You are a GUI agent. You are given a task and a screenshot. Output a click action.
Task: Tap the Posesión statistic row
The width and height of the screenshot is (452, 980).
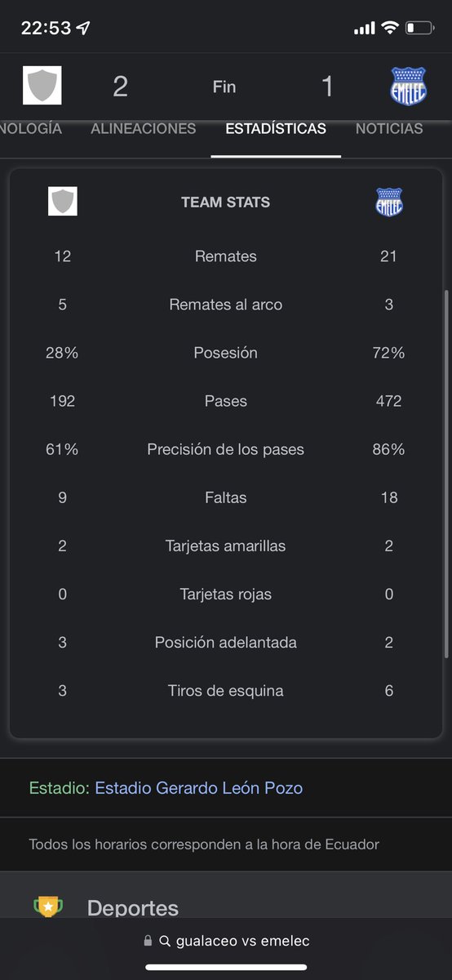pos(226,353)
